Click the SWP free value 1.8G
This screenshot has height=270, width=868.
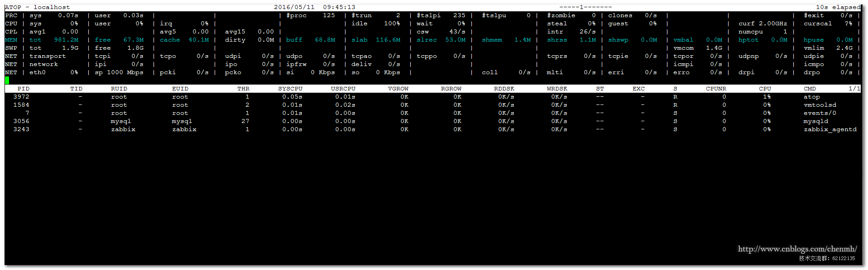(x=135, y=48)
